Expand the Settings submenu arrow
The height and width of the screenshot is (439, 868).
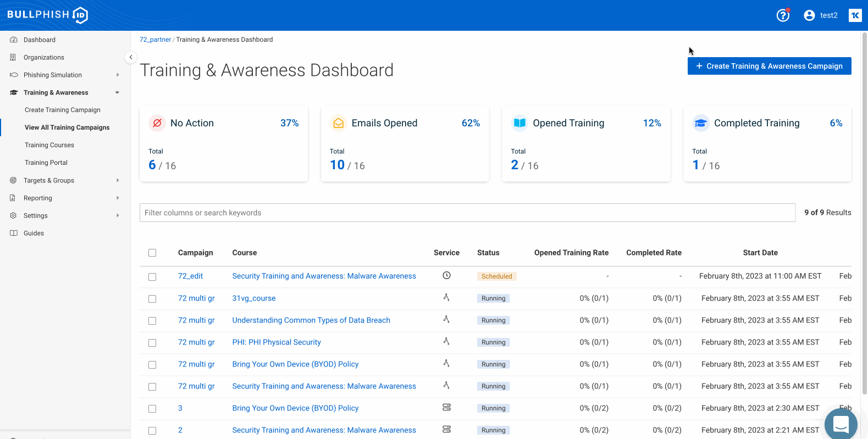[x=118, y=215]
